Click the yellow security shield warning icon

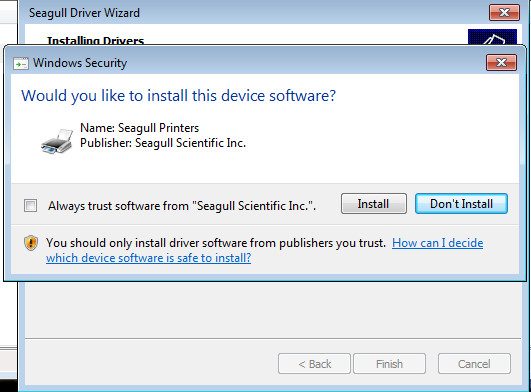(31, 243)
